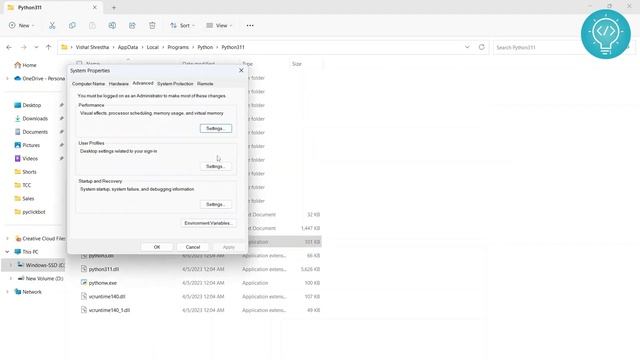Click the Paste icon in Explorer toolbar
640x360 pixels.
(92, 25)
